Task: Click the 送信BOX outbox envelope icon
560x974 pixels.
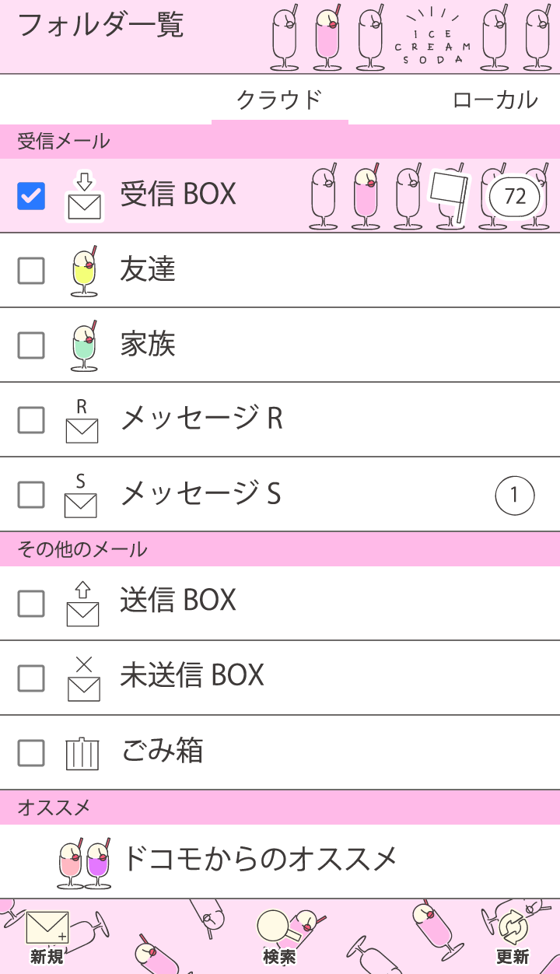Action: pos(82,604)
